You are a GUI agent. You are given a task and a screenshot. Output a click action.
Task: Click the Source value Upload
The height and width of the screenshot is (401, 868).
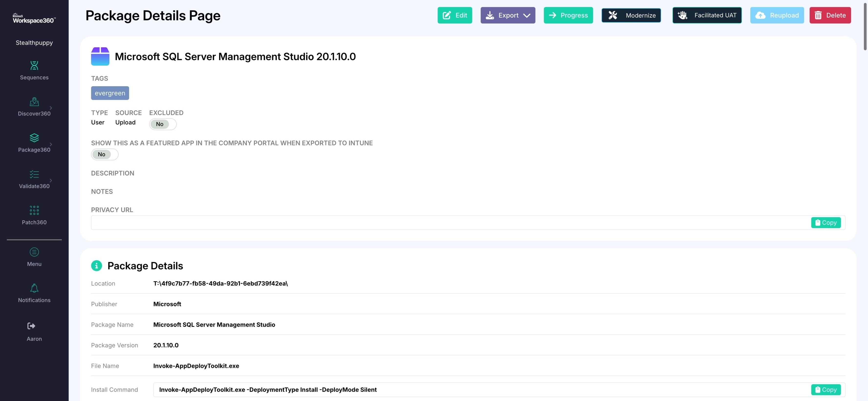pyautogui.click(x=125, y=123)
